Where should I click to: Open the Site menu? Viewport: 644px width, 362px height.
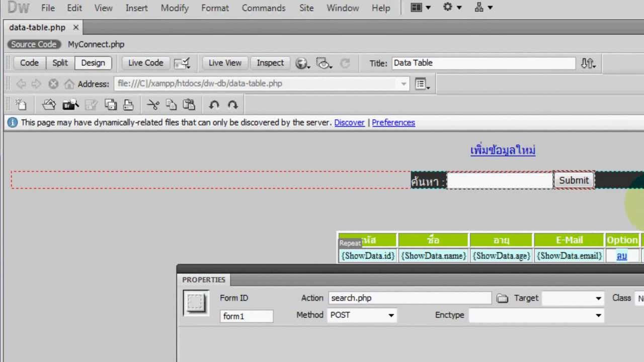click(306, 8)
